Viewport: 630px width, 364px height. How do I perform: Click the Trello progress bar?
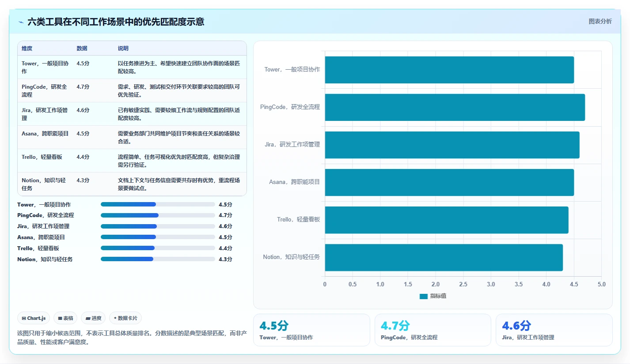point(158,248)
